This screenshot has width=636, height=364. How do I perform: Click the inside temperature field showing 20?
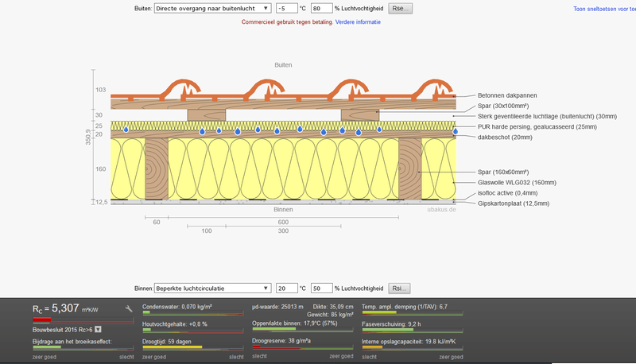(287, 288)
